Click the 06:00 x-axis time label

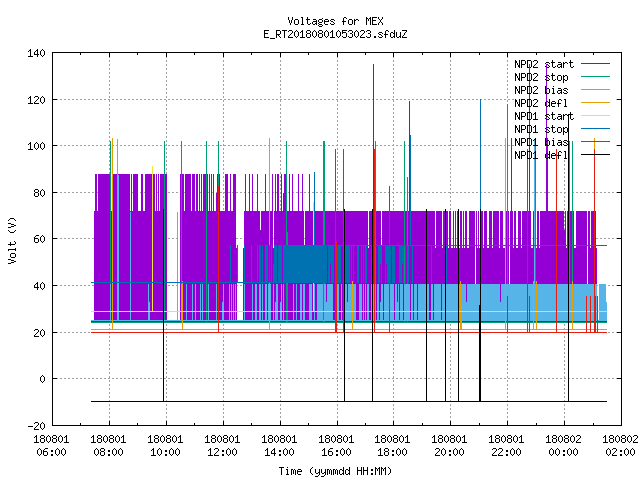tap(51, 452)
